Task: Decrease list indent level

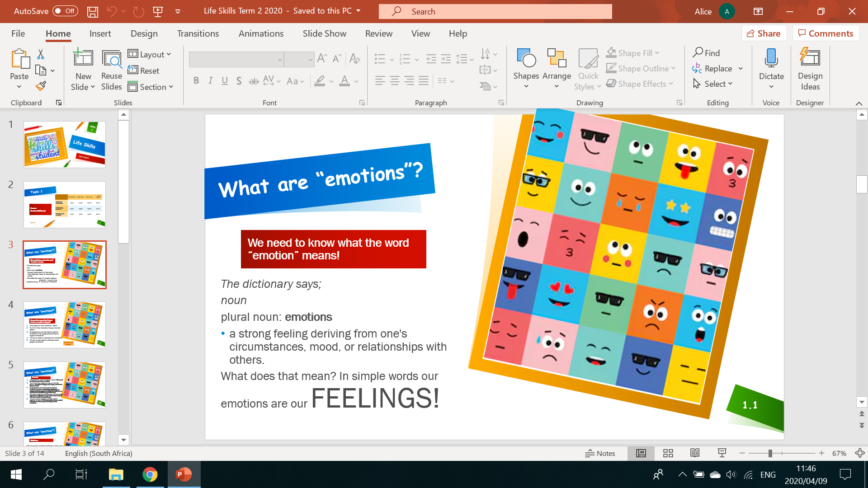Action: [431, 58]
